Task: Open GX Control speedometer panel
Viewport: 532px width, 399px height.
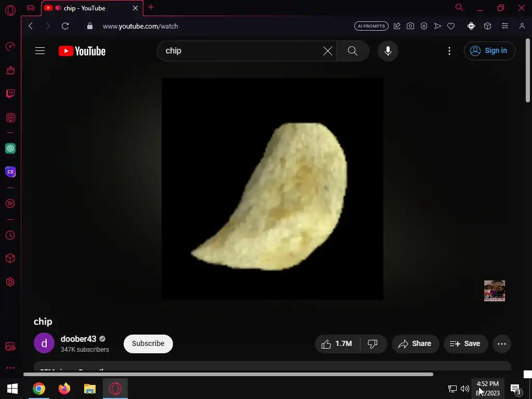Action: coord(10,46)
